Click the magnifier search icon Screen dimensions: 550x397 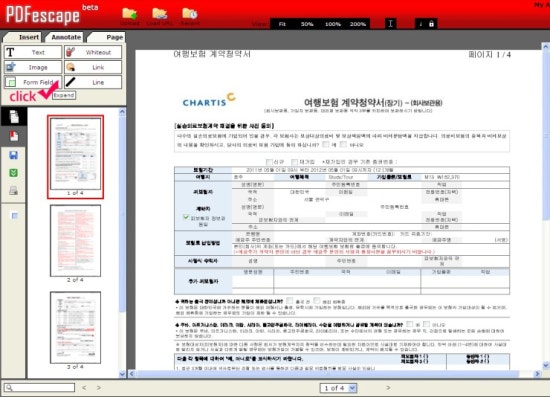point(9,388)
